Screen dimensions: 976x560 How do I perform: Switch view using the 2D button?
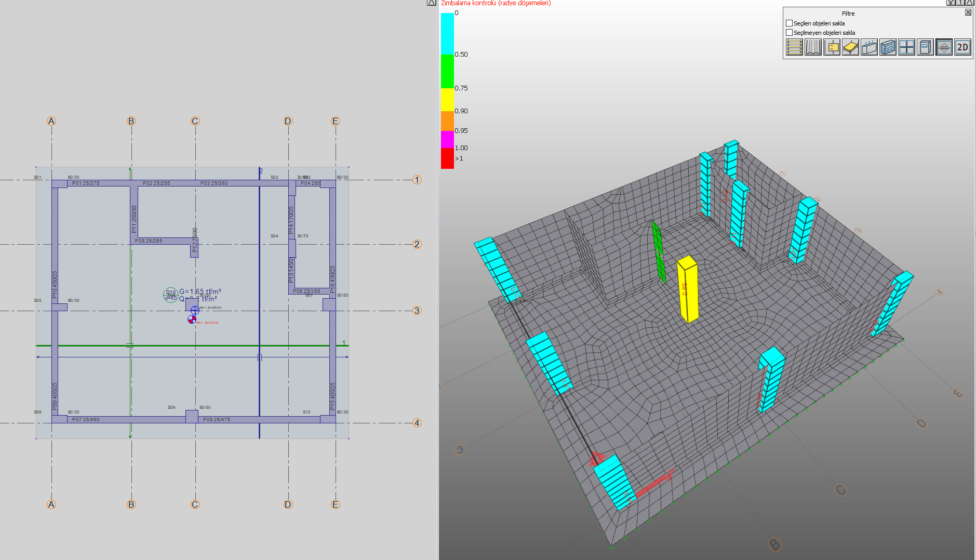tap(962, 47)
